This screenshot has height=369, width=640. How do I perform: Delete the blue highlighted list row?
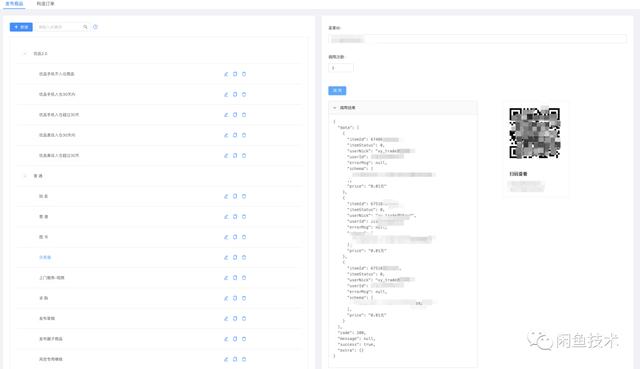pyautogui.click(x=244, y=257)
